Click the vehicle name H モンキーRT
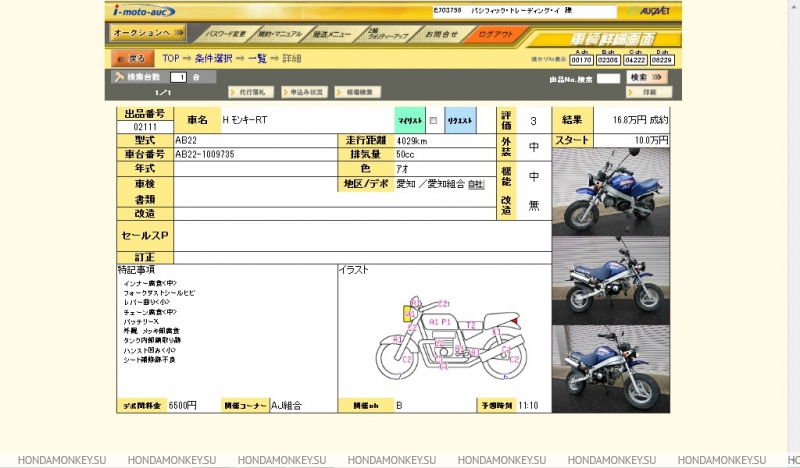800x468 pixels. pos(245,120)
